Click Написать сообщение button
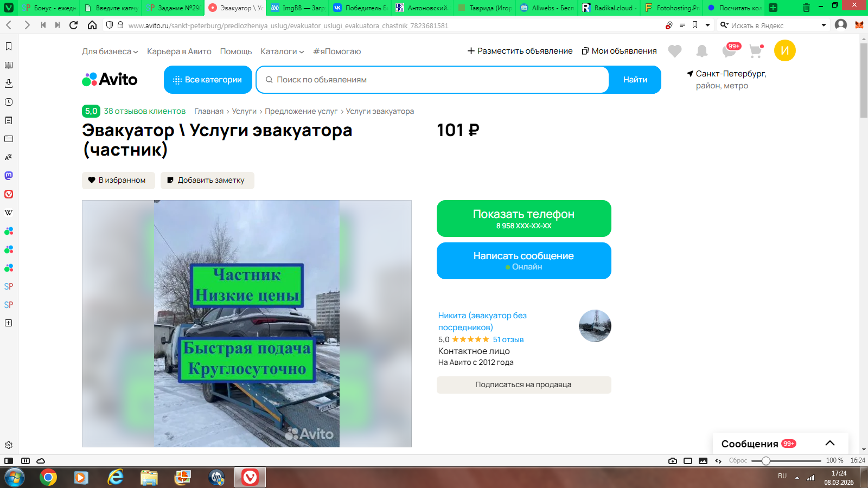This screenshot has height=488, width=868. (x=524, y=261)
